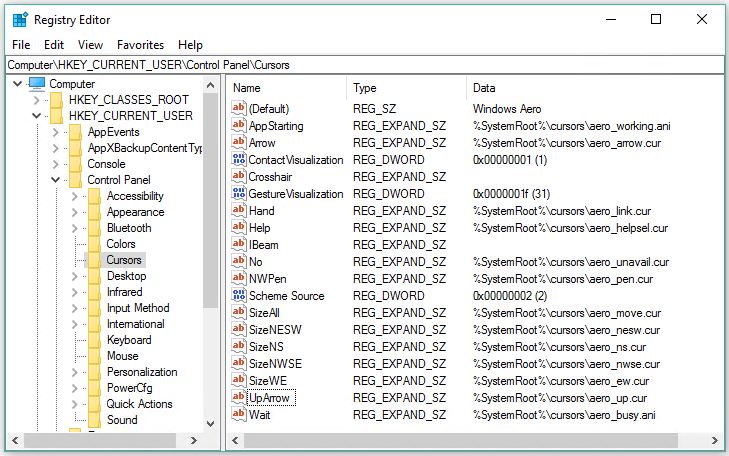Click the tree pane scroll up arrow
The height and width of the screenshot is (456, 729).
tap(211, 85)
